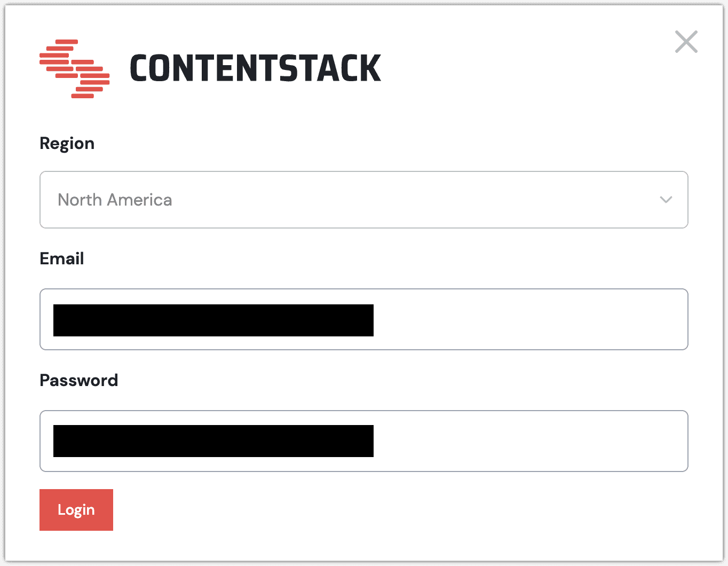This screenshot has height=566, width=728.
Task: Select the dropdown chevron beside North America
Action: coord(665,200)
